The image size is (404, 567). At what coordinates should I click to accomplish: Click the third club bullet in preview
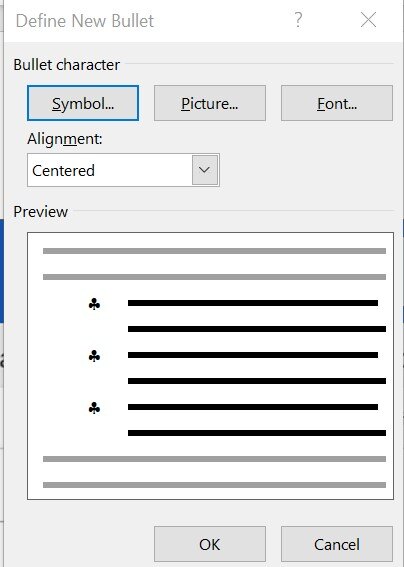click(x=94, y=408)
